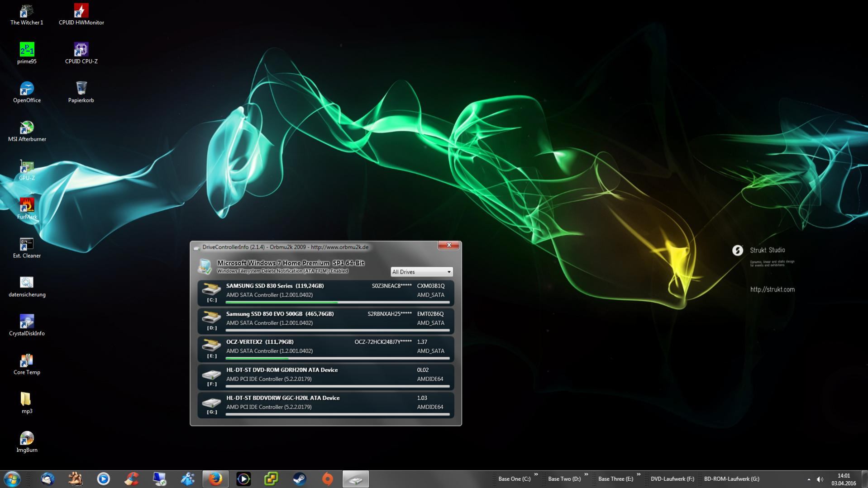This screenshot has width=868, height=488.
Task: Click the volume speaker tray icon
Action: [x=820, y=479]
